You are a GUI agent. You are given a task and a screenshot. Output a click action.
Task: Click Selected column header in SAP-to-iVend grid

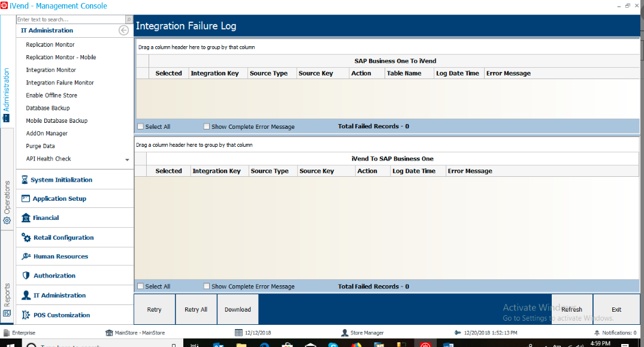pos(168,73)
